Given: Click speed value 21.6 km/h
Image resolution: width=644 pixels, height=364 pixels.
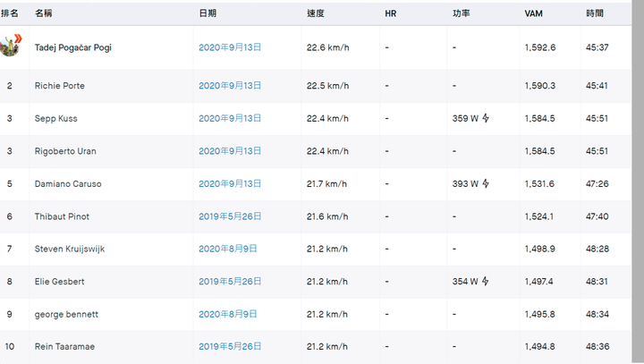Looking at the screenshot, I should click(x=327, y=216).
